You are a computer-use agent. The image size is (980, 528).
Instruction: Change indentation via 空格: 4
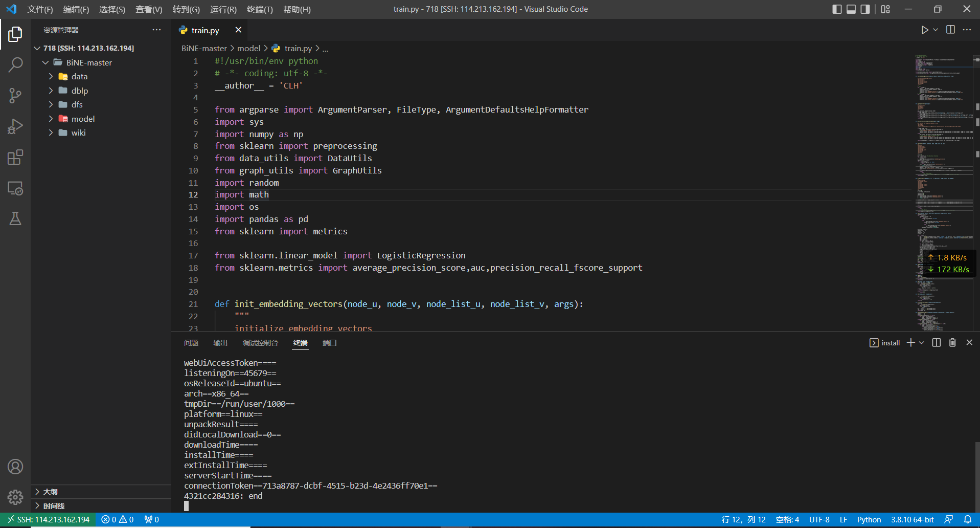click(x=787, y=520)
